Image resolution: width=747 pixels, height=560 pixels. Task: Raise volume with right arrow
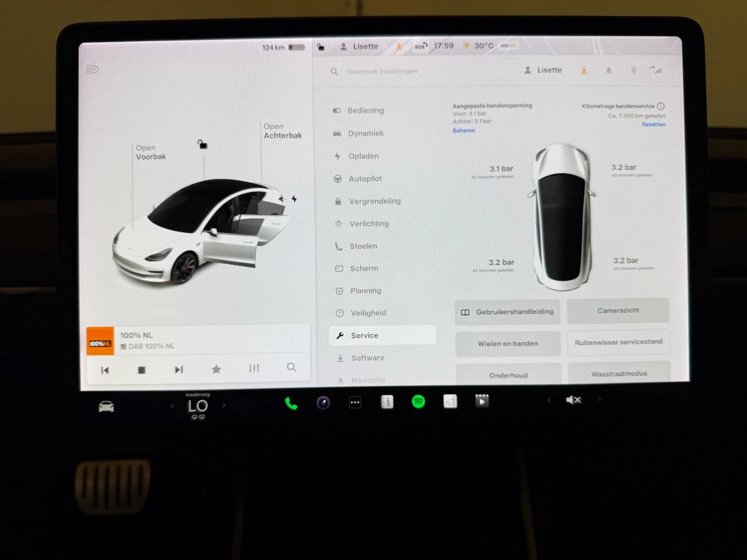pyautogui.click(x=600, y=399)
